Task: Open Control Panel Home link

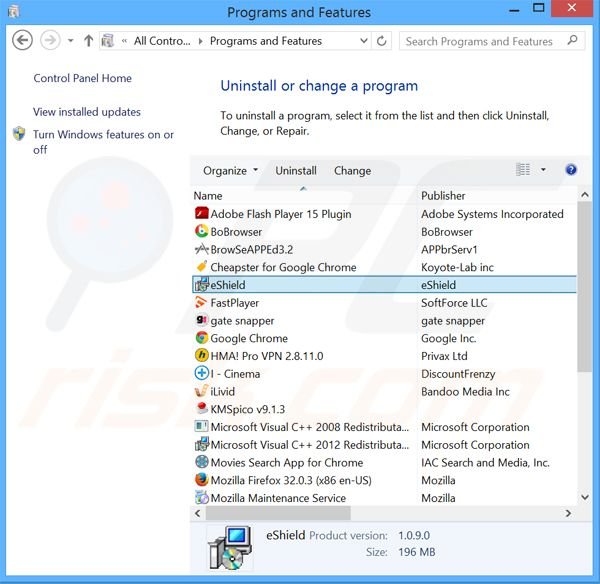Action: pyautogui.click(x=83, y=78)
